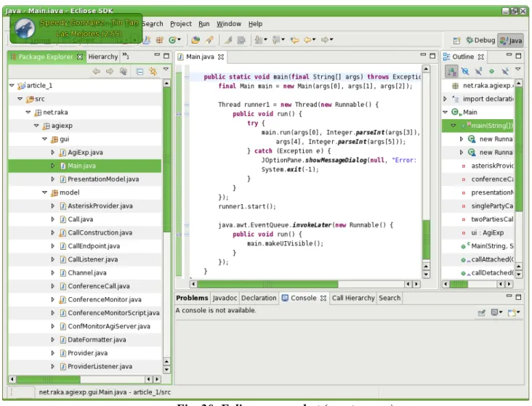Switch to the Call Hierarchy tab

pos(353,298)
